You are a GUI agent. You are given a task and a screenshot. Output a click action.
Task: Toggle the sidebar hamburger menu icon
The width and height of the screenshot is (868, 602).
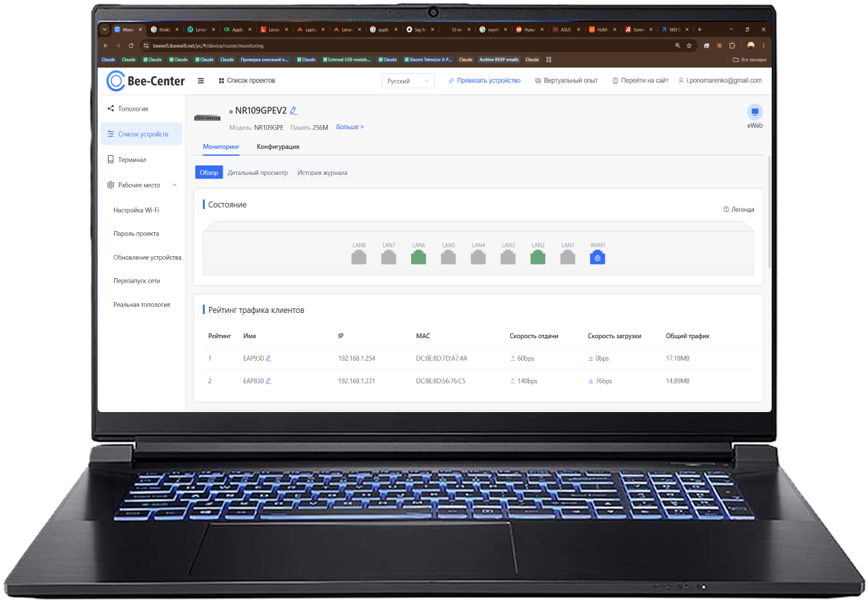pos(201,81)
